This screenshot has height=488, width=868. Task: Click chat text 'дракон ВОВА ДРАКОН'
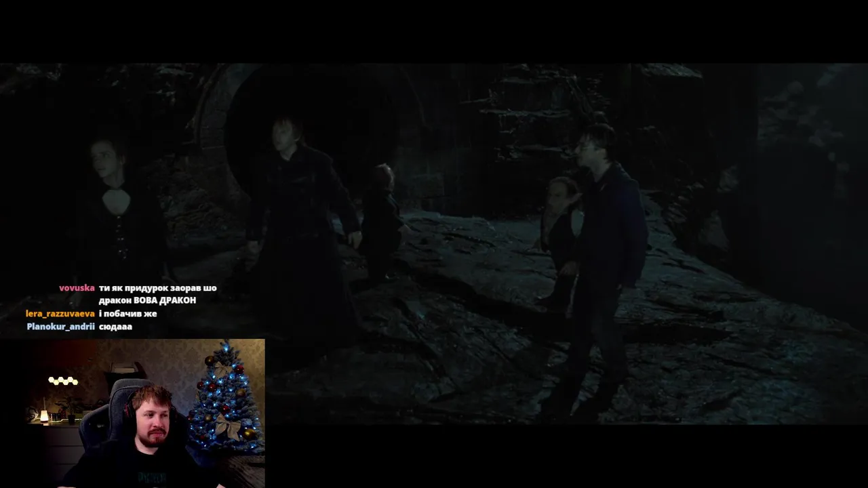click(x=147, y=301)
